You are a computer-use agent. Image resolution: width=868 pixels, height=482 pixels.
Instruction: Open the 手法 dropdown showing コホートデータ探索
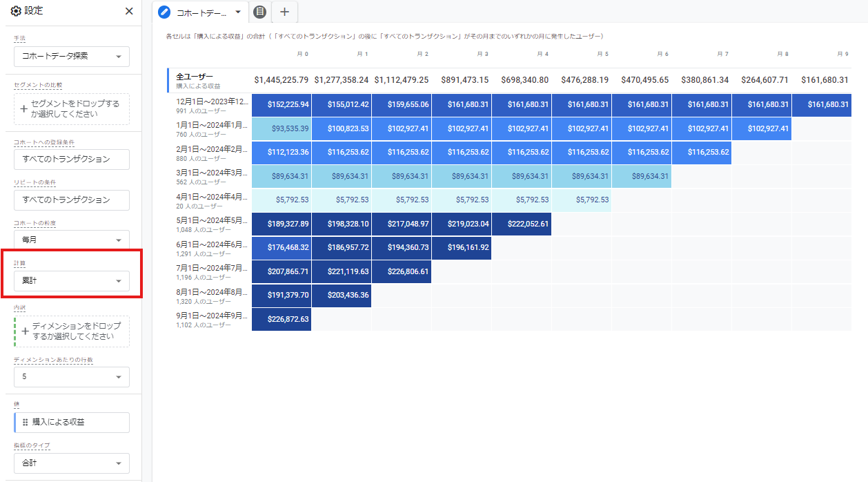(x=71, y=57)
